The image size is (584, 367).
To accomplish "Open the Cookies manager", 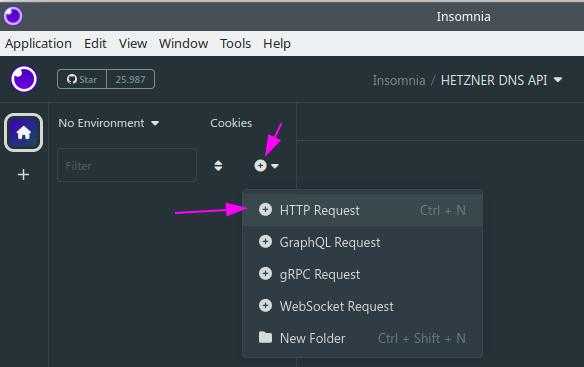I will [x=231, y=123].
